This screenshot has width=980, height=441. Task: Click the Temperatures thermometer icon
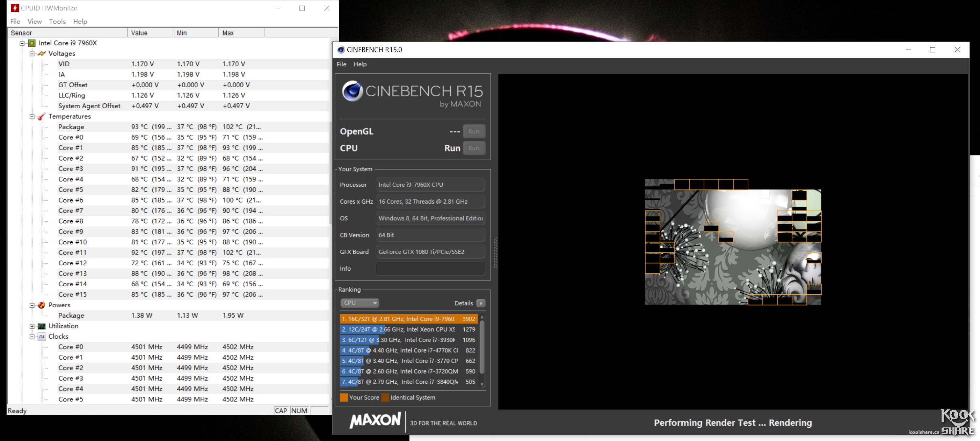click(42, 116)
